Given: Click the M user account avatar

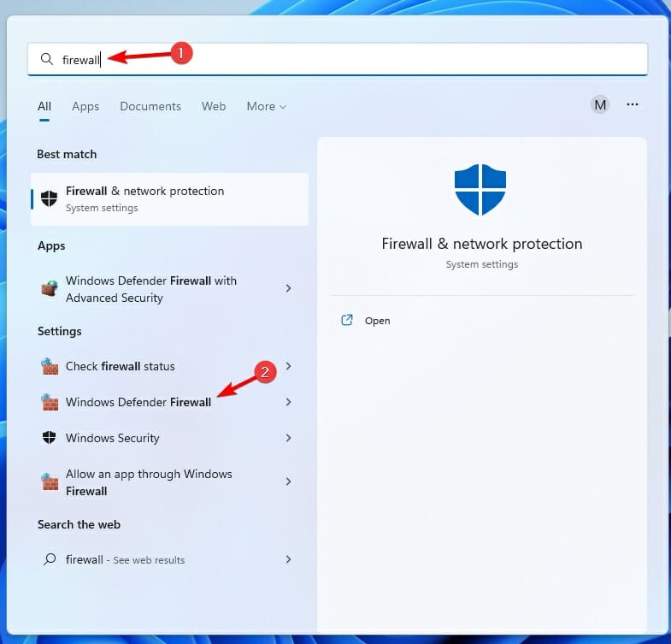Looking at the screenshot, I should 600,104.
